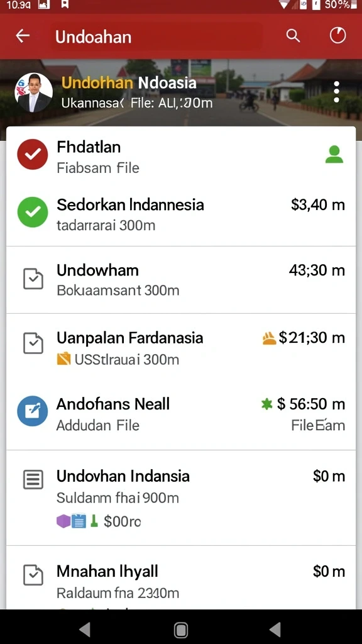
Task: Toggle the red check beside Fhdatlan
Action: (33, 155)
